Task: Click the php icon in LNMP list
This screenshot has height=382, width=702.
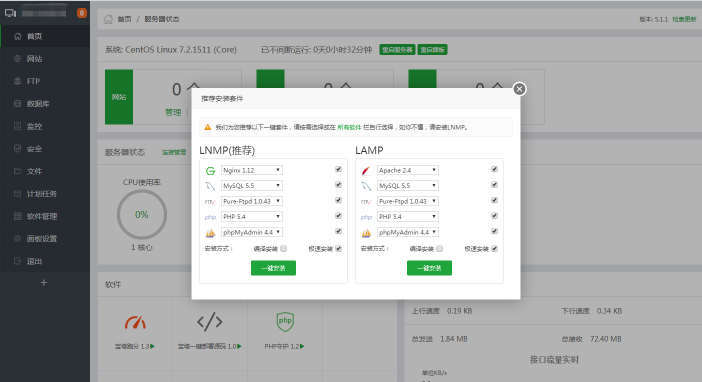Action: (210, 217)
